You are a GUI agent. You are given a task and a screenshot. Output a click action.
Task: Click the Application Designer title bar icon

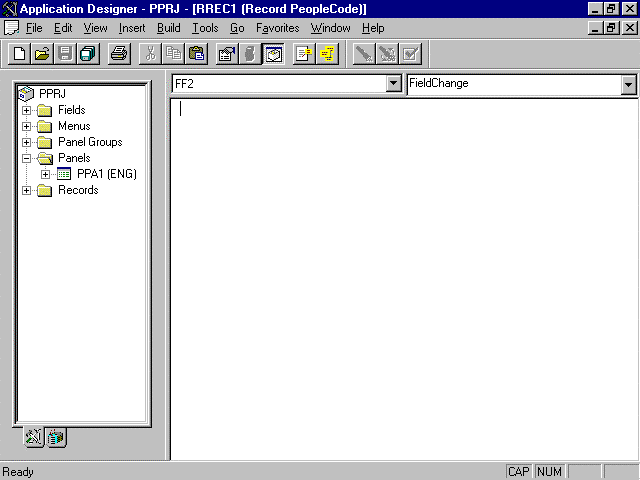9,9
